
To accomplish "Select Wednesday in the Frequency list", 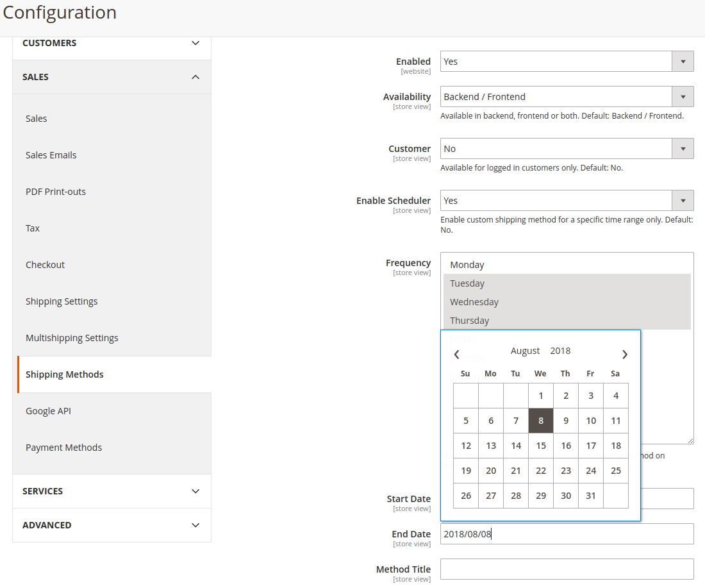I will [567, 302].
